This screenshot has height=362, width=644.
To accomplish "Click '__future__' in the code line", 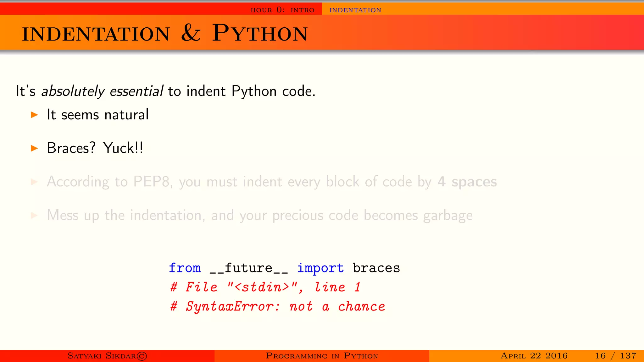I will (x=249, y=268).
